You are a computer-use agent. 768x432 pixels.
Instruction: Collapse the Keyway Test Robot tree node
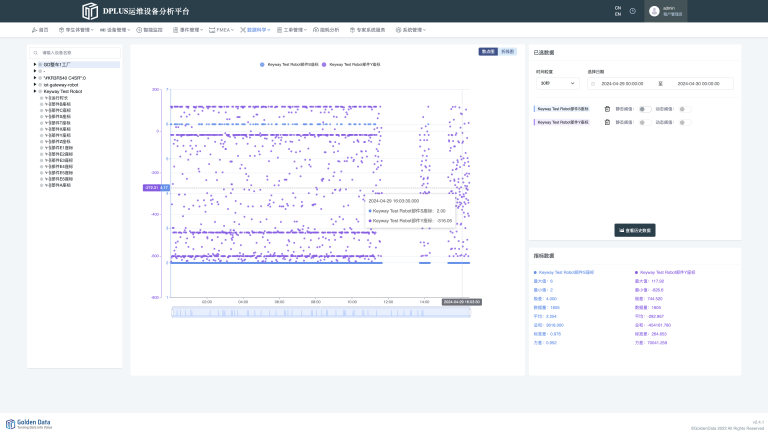pyautogui.click(x=33, y=92)
